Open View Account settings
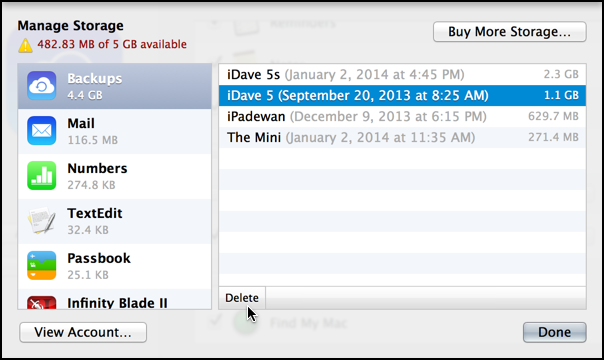The width and height of the screenshot is (604, 360). pyautogui.click(x=83, y=332)
